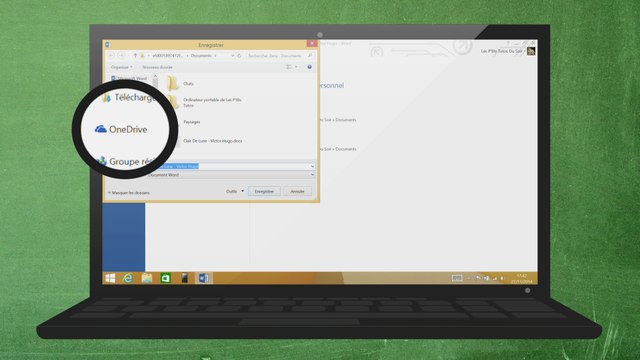Click the touch keyboard tray icon
Image resolution: width=640 pixels, height=360 pixels.
point(457,278)
